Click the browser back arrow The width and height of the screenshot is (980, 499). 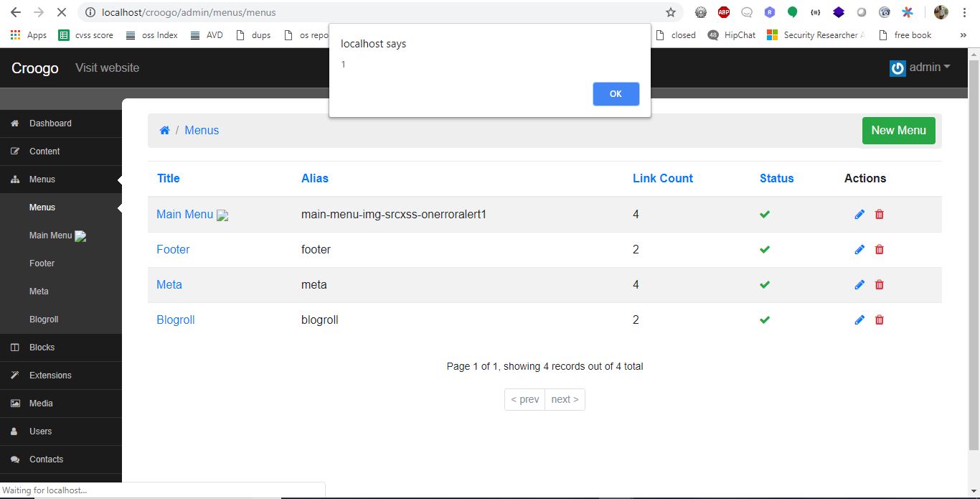point(16,12)
